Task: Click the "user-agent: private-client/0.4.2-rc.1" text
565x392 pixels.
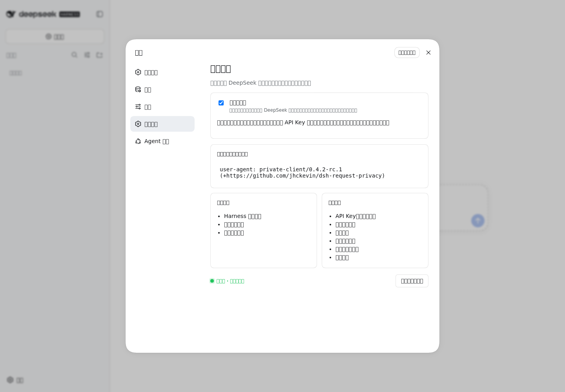Action: [281, 169]
